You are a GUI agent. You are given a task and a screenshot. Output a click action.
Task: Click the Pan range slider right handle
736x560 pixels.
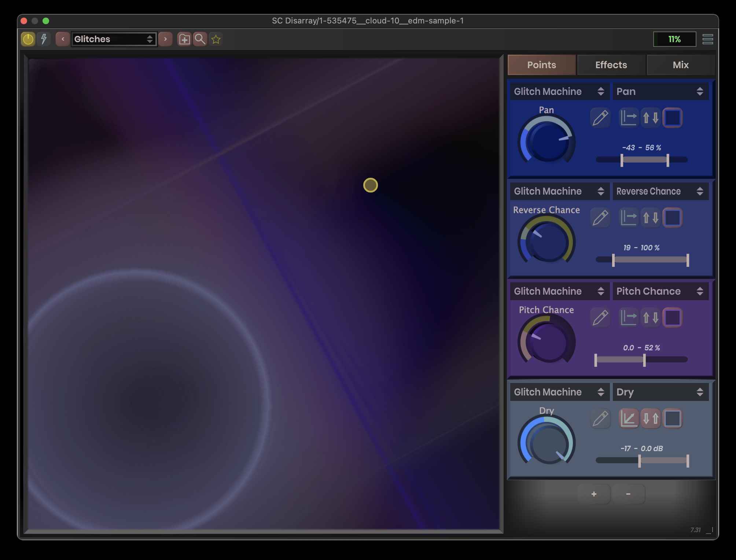click(668, 160)
